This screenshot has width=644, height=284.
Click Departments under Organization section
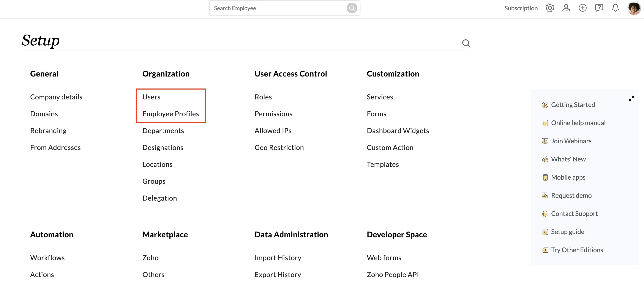(163, 131)
